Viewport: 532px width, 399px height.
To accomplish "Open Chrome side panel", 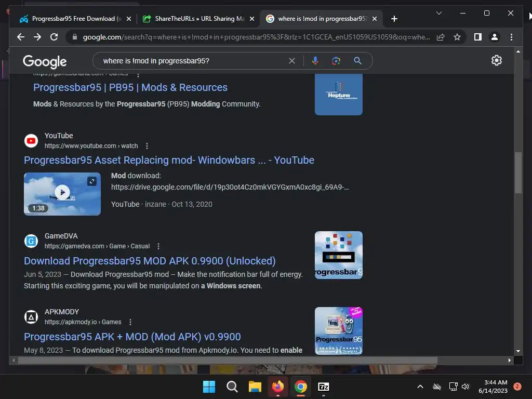I will (478, 37).
